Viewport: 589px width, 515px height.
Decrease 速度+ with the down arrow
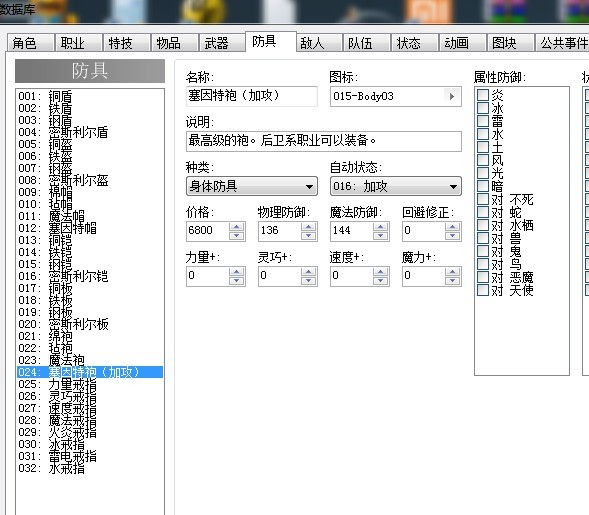pos(381,281)
